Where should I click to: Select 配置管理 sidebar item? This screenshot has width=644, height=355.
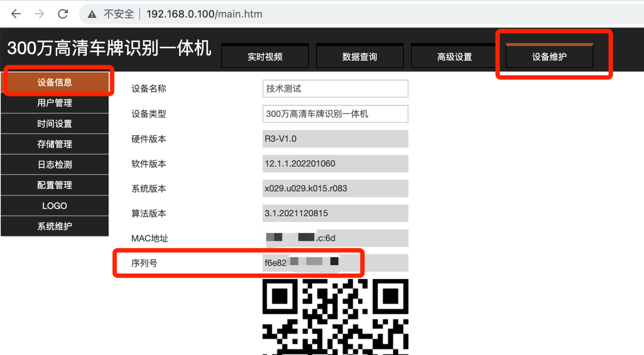pyautogui.click(x=55, y=185)
